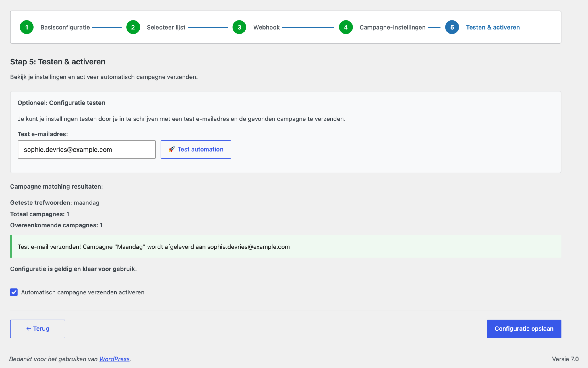The height and width of the screenshot is (368, 588).
Task: Run the Test automation button
Action: coord(196,149)
